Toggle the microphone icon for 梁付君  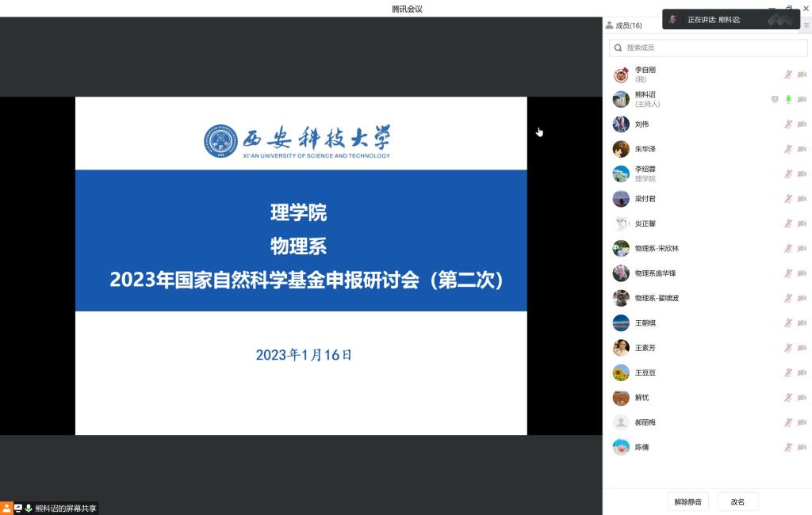point(788,199)
